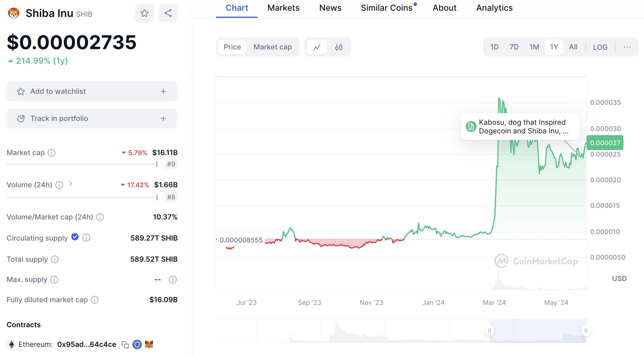Click Track in portfolio button
The width and height of the screenshot is (644, 357).
click(92, 119)
